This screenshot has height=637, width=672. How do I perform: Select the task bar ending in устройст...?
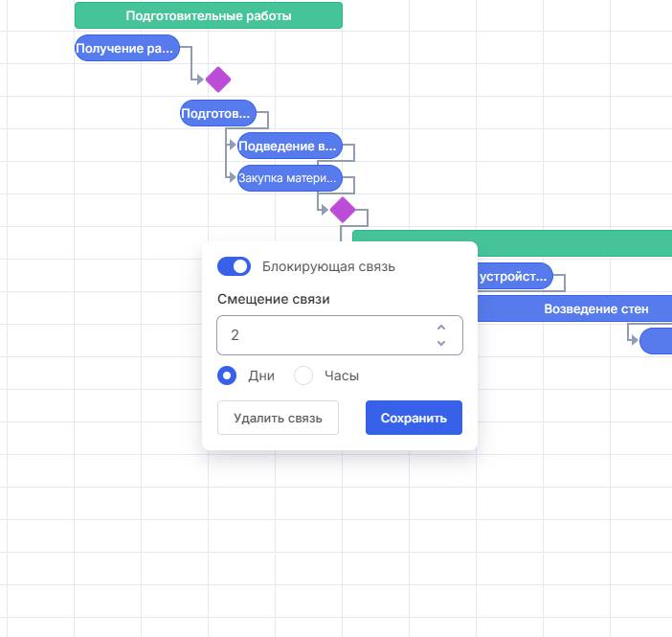pyautogui.click(x=514, y=277)
